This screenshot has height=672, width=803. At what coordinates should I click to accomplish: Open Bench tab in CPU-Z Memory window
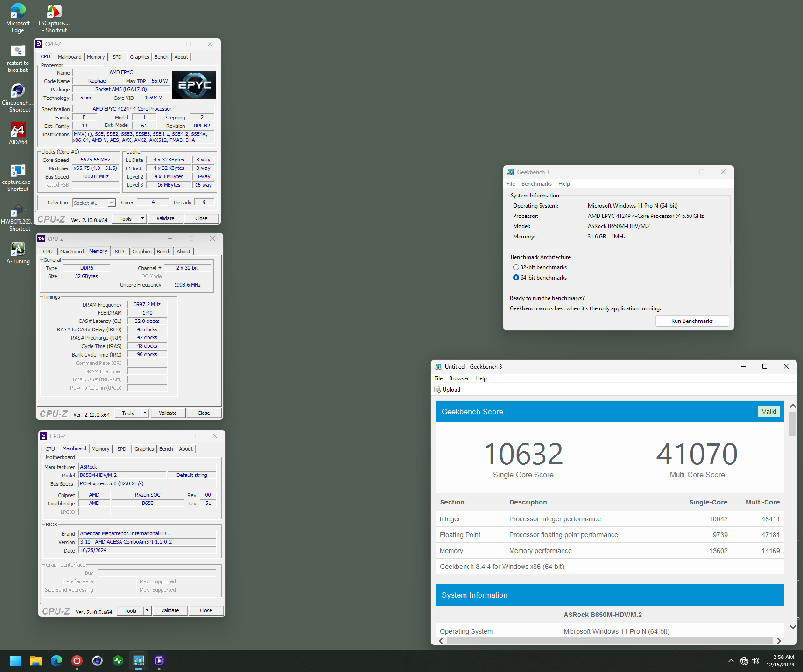click(x=163, y=252)
